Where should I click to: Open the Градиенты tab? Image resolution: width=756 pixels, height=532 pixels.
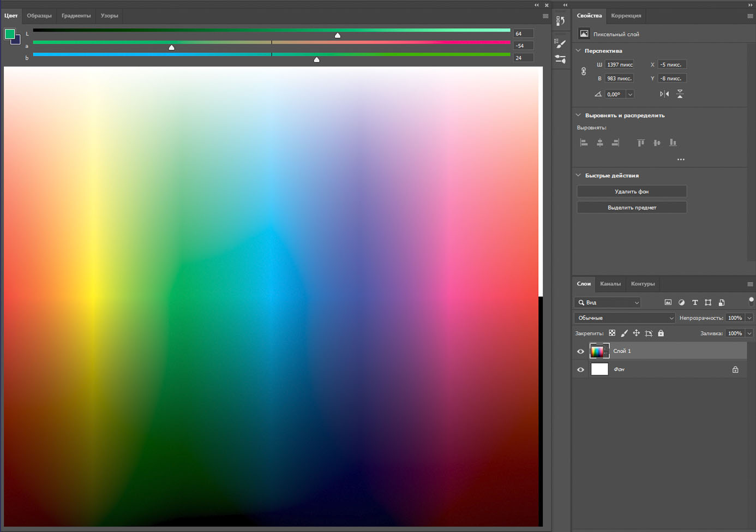[x=76, y=16]
